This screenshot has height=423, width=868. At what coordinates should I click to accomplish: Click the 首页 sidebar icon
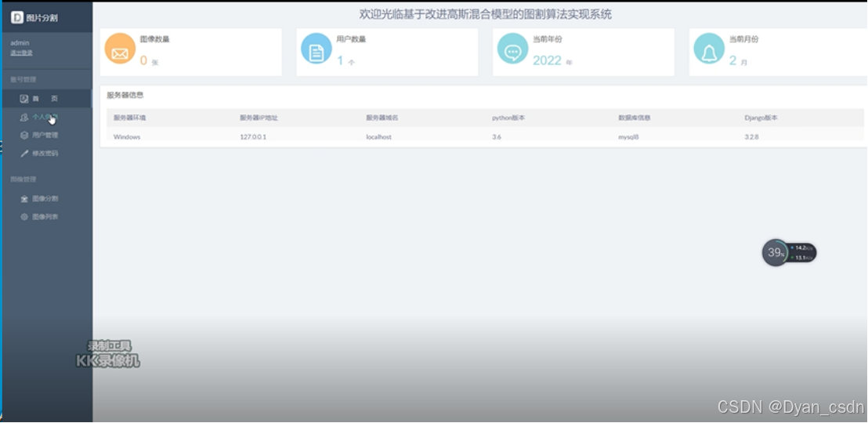(x=24, y=99)
